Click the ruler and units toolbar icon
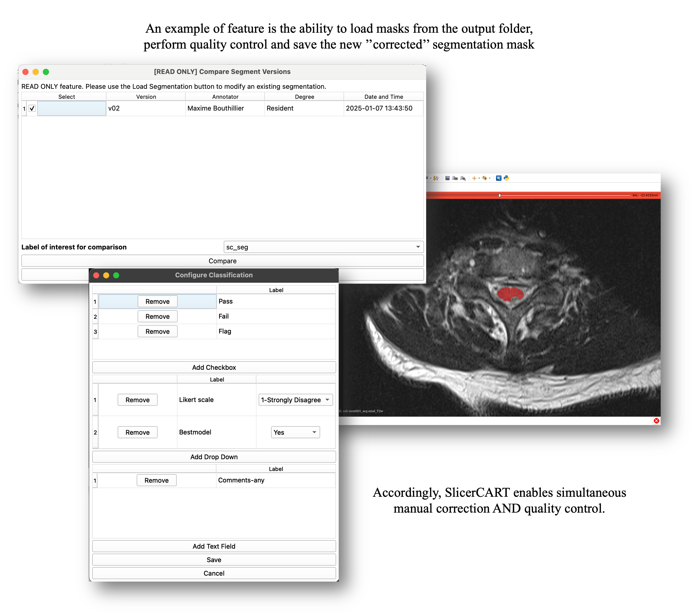The image size is (695, 616). click(x=436, y=178)
